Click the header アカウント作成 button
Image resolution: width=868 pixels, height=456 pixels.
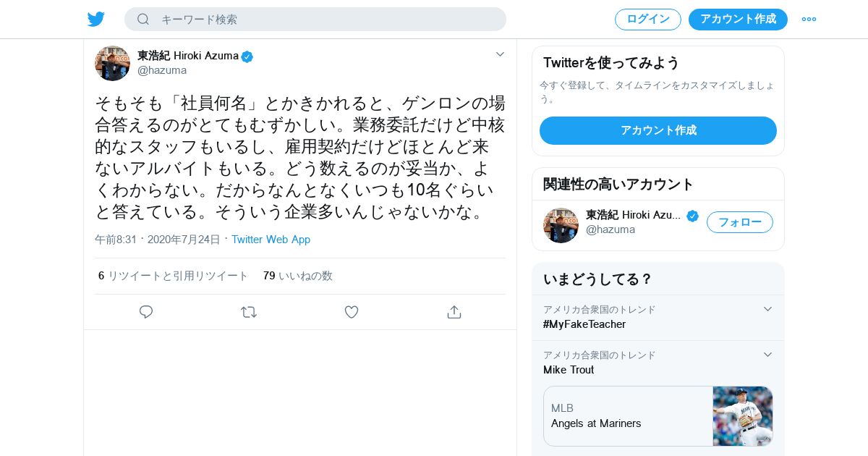pos(738,20)
